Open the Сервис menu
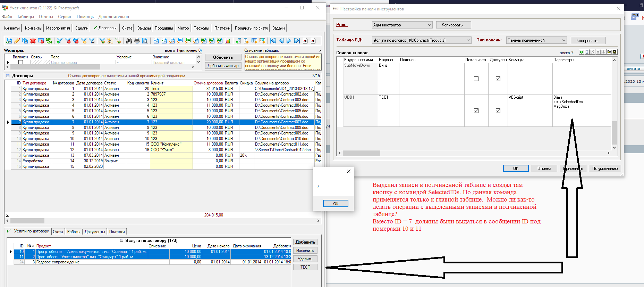Screen dimensions: 644x287 (65, 17)
